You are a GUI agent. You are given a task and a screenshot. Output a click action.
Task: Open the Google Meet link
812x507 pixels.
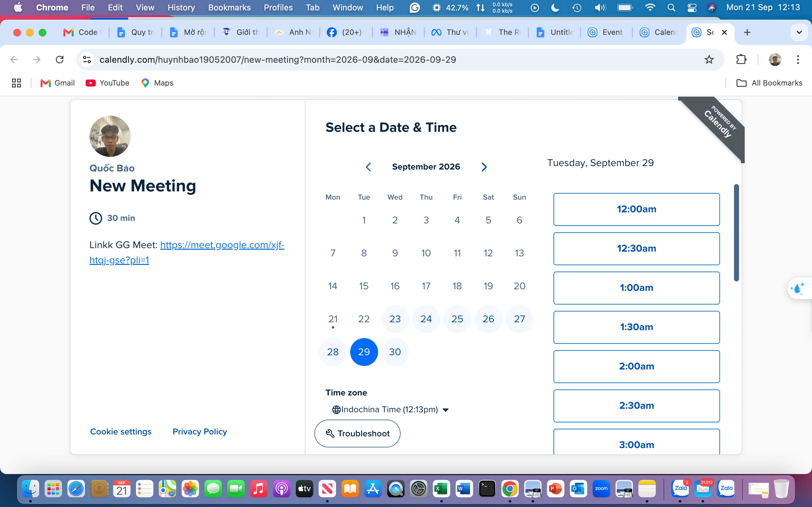click(187, 253)
